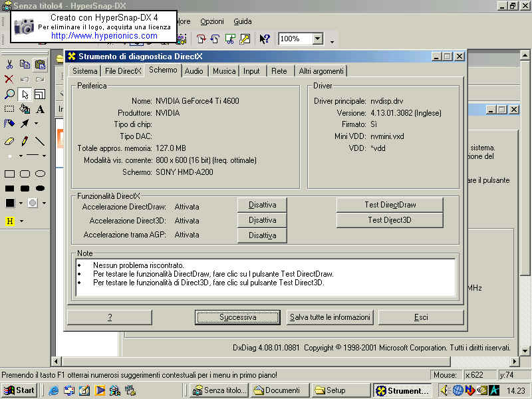Viewport: 532px width, 399px height.
Task: Open the highlighter H dropdown arrow
Action: [x=21, y=221]
